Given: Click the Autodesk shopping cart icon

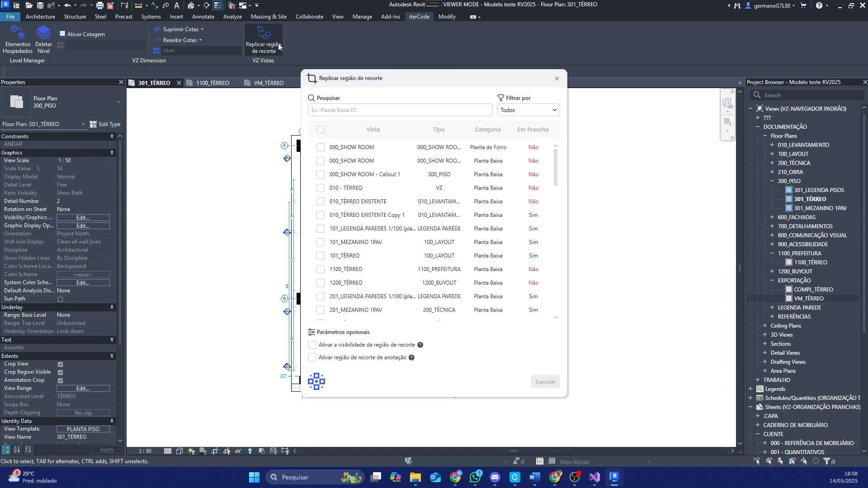Looking at the screenshot, I should click(x=803, y=5).
